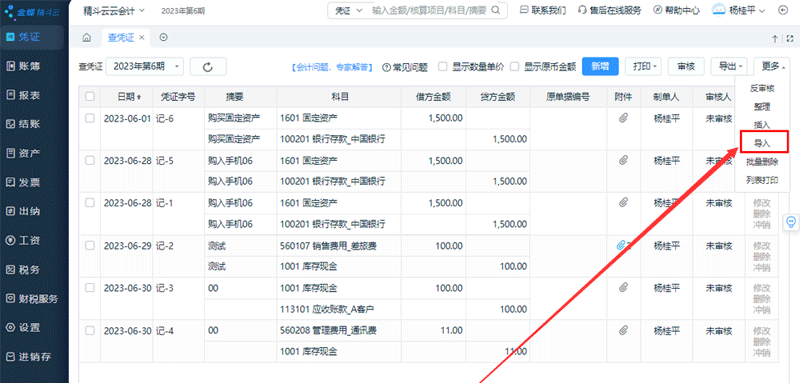Screen dimensions: 800x383
Task: Choose 整理 from the 更多 menu
Action: coord(762,107)
